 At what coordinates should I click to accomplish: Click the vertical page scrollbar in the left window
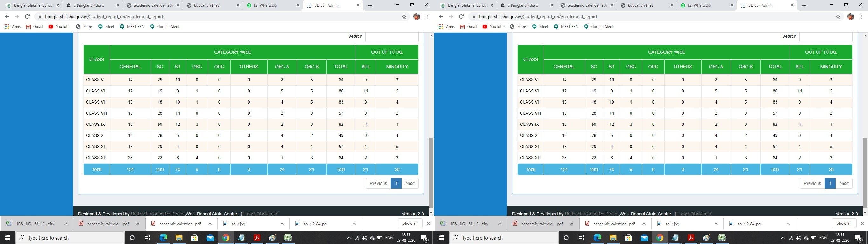[431, 172]
